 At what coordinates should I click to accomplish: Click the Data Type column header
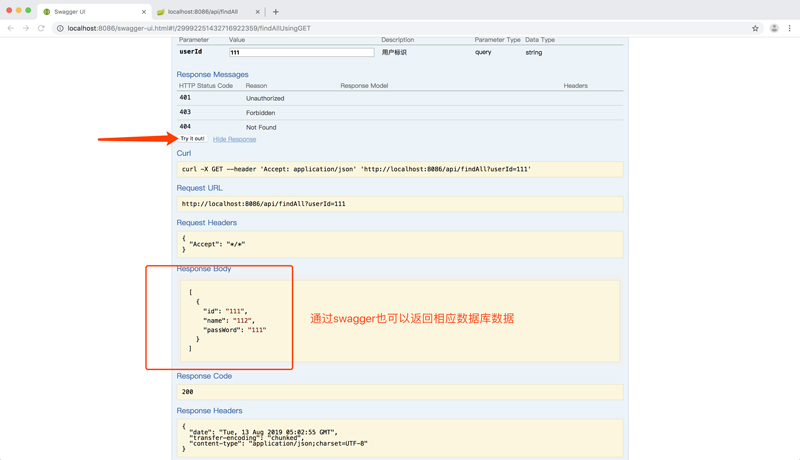click(x=540, y=40)
